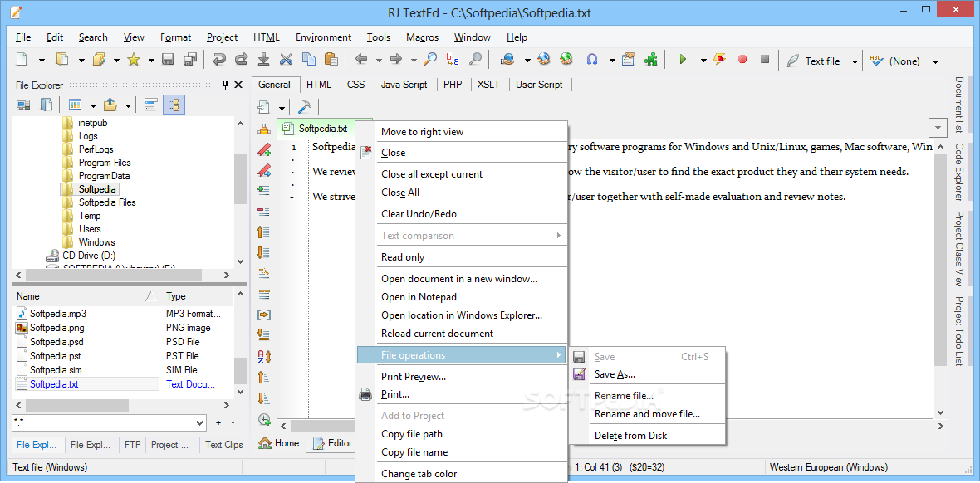Image resolution: width=980 pixels, height=483 pixels.
Task: Click the download arrow toolbar icon
Action: click(264, 60)
